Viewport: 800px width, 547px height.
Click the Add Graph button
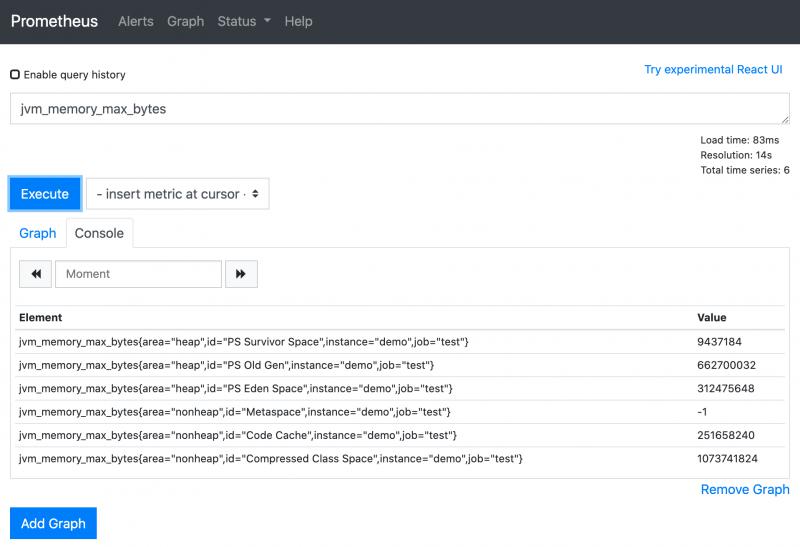pyautogui.click(x=53, y=523)
